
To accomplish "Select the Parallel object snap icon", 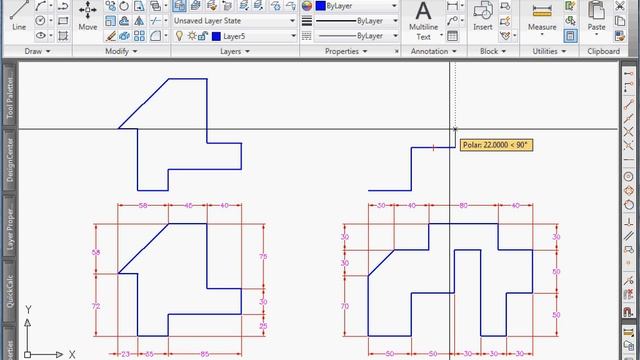I will click(x=629, y=236).
